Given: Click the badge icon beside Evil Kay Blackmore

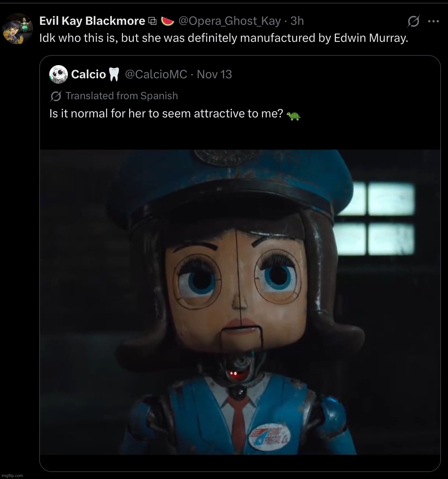Looking at the screenshot, I should pyautogui.click(x=152, y=21).
